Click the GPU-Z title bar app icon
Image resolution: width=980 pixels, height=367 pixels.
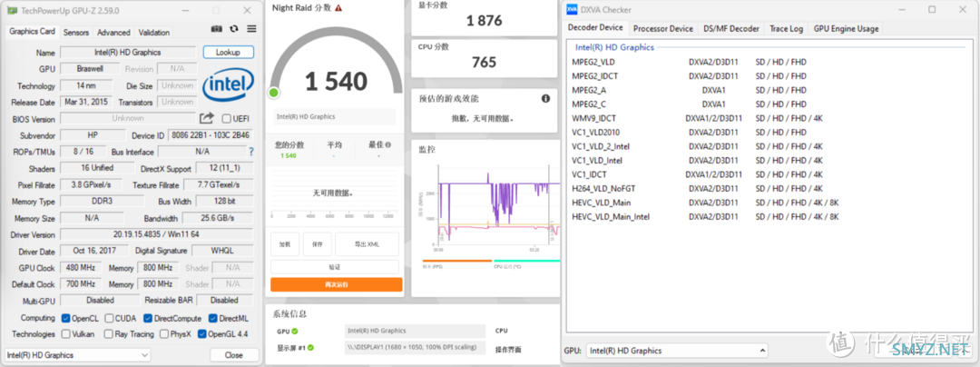click(x=12, y=10)
